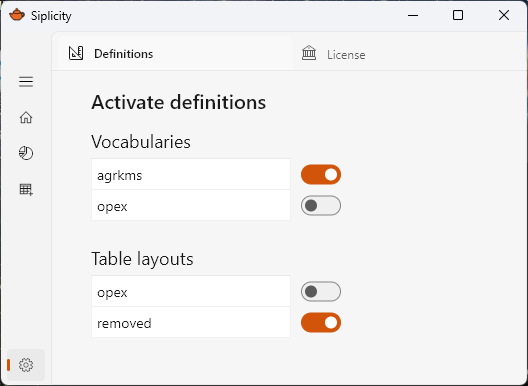Viewport: 528px width, 386px height.
Task: Select the opex row under Table layouts
Action: pyautogui.click(x=191, y=291)
